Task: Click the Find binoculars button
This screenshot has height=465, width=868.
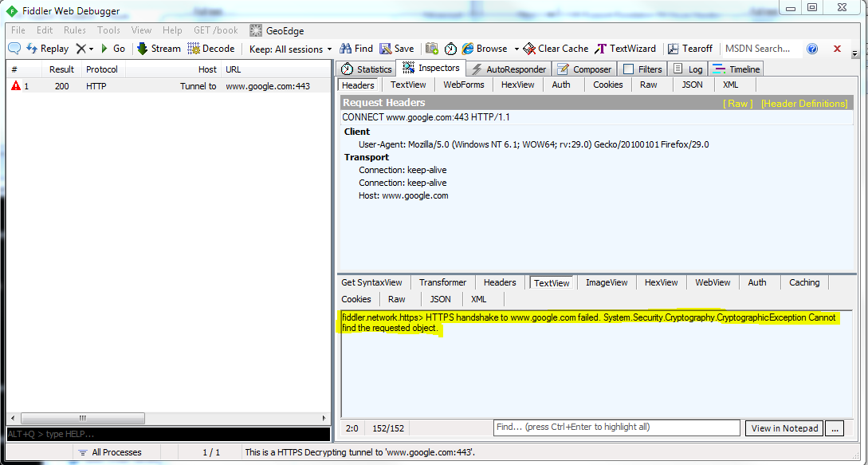Action: coord(356,49)
